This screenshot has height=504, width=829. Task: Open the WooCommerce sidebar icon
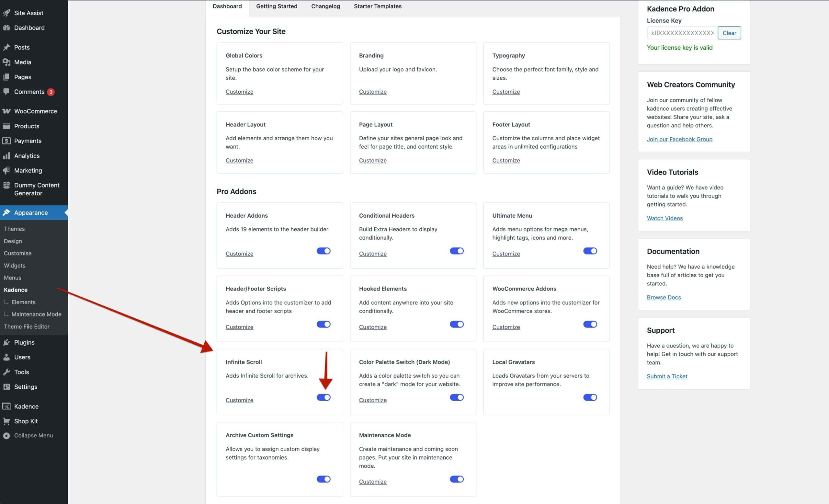click(x=7, y=111)
